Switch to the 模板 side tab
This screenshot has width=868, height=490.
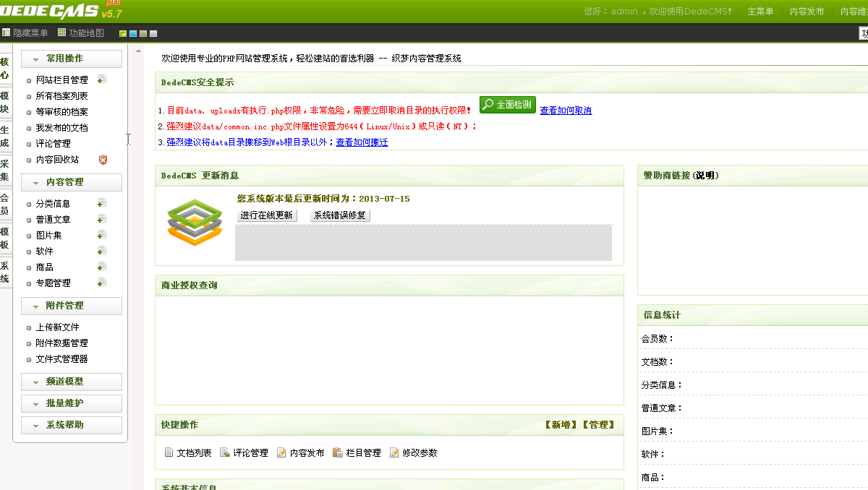(5, 238)
